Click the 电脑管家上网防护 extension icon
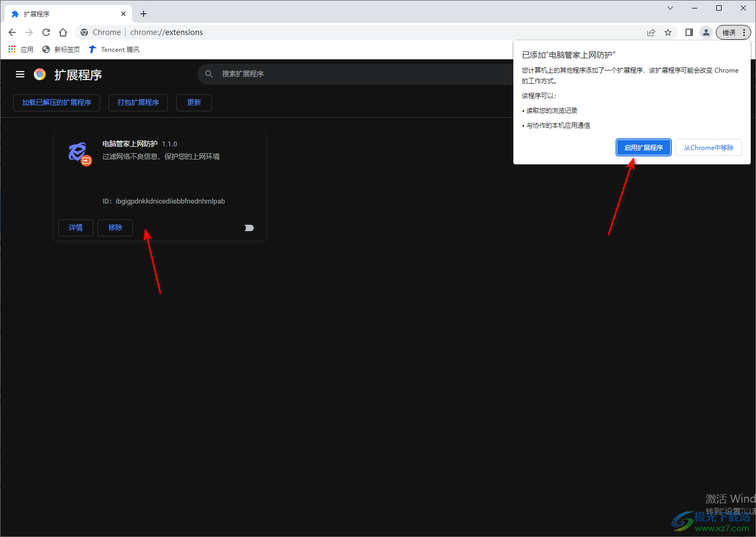Viewport: 756px width, 537px height. tap(79, 153)
